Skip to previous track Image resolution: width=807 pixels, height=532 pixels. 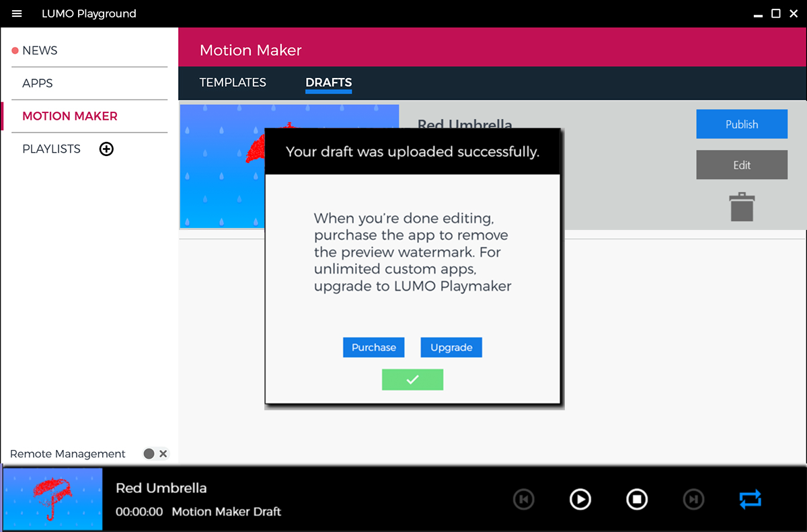click(x=524, y=499)
